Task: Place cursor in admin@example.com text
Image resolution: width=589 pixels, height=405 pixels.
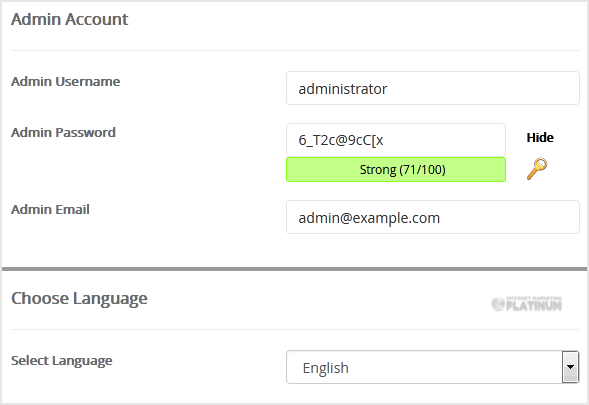Action: tap(369, 218)
